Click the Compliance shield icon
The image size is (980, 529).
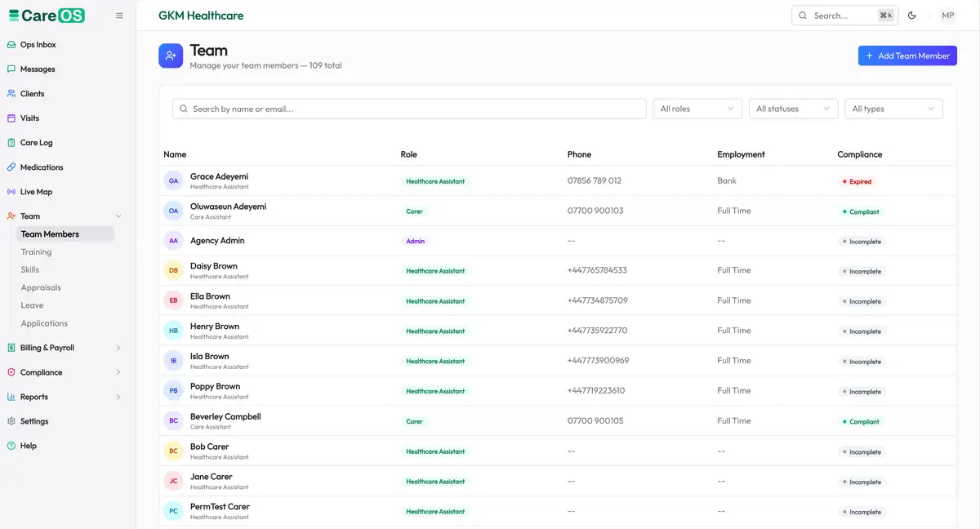(11, 372)
